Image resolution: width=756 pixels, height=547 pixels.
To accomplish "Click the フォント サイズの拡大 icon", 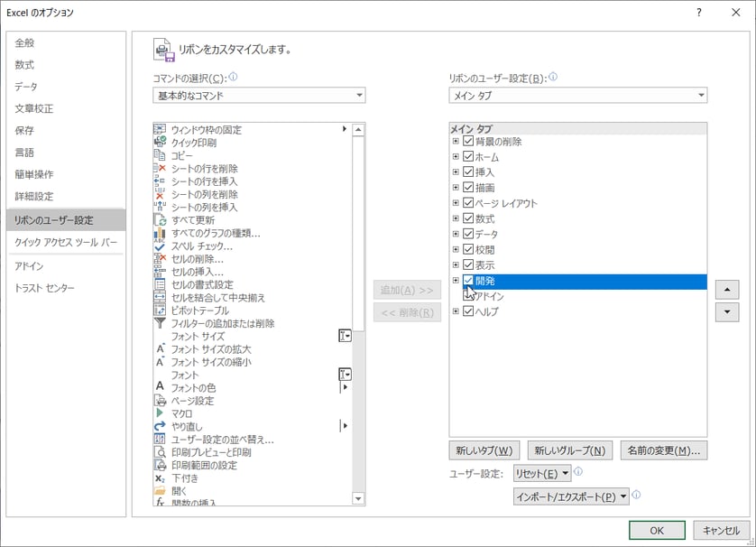I will pos(161,348).
